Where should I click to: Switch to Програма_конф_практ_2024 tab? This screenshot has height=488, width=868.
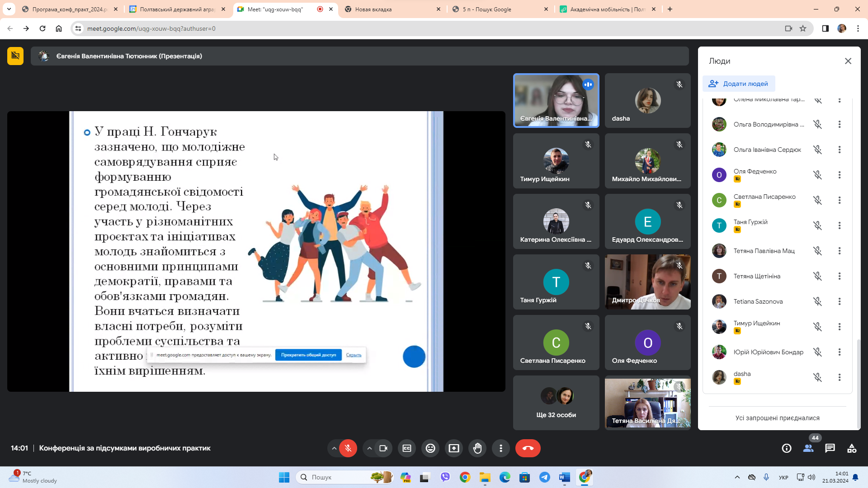click(70, 9)
